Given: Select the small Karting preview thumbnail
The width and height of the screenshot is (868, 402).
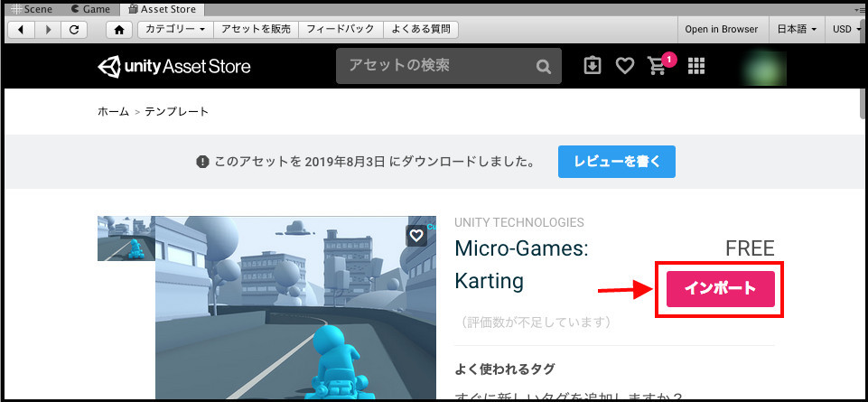Looking at the screenshot, I should (x=126, y=238).
